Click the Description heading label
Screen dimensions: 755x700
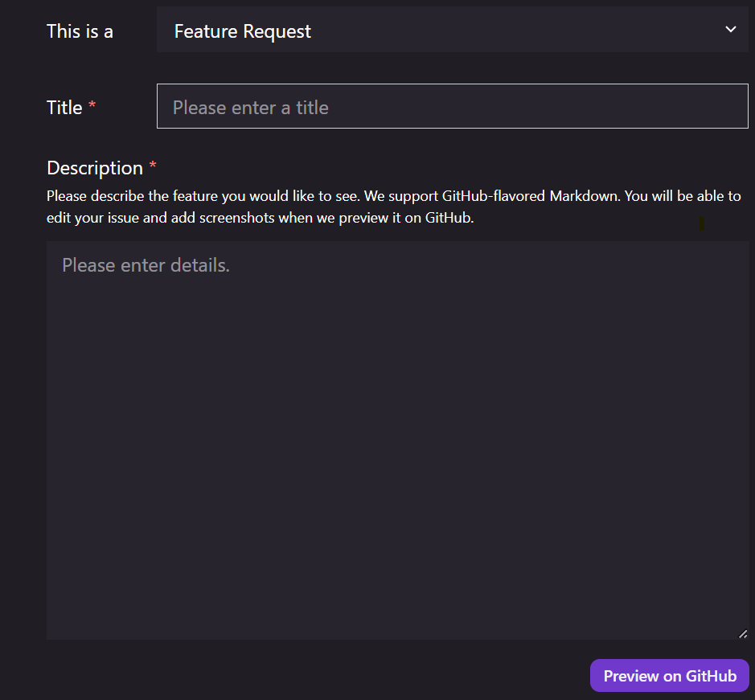95,169
